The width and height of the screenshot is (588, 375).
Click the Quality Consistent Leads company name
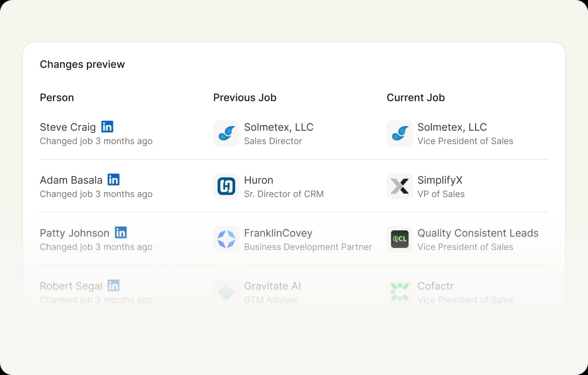tap(478, 233)
